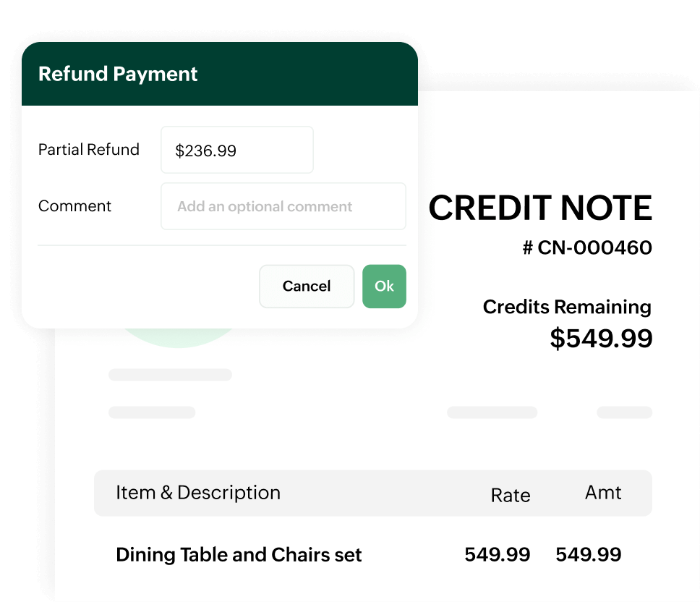Viewport: 700px width, 602px height.
Task: Select the Dining Table and Chairs set item
Action: (239, 555)
